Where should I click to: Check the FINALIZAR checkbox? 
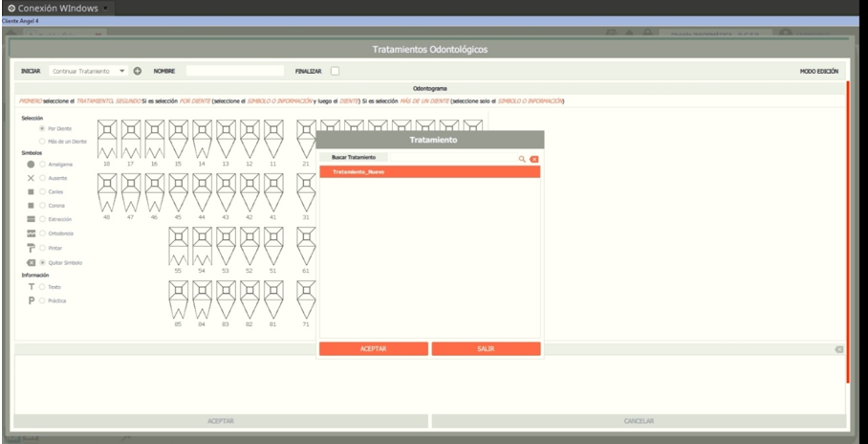[335, 71]
